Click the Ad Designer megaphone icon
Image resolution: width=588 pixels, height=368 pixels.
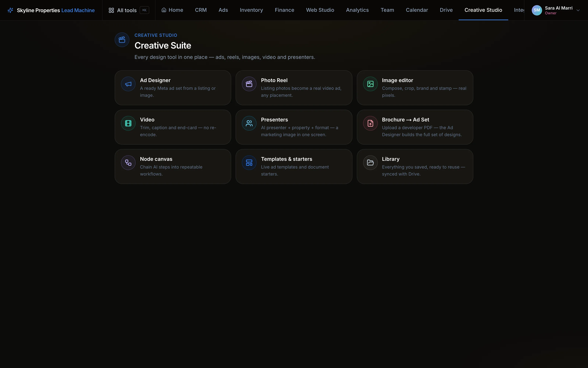(x=128, y=84)
